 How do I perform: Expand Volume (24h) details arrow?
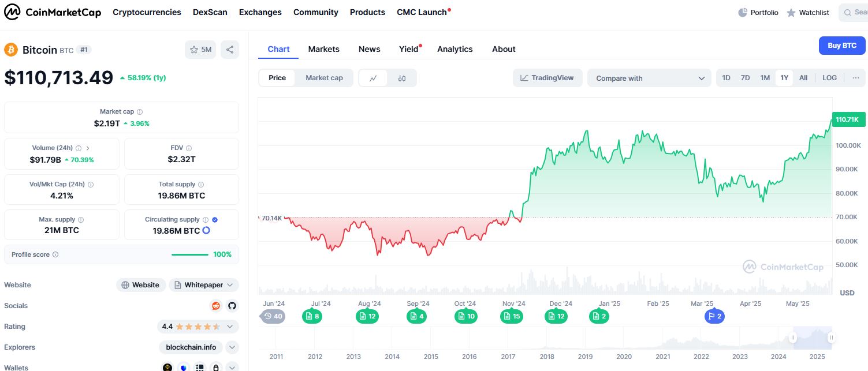click(x=88, y=148)
